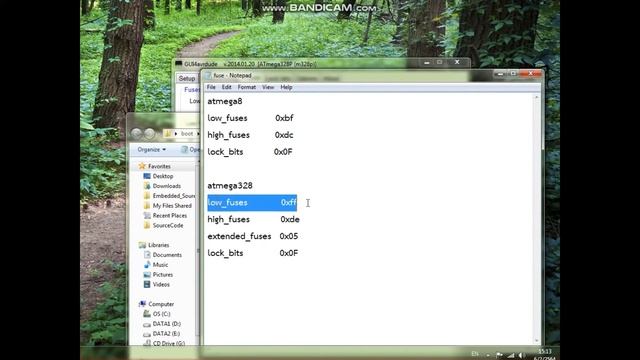Click the Computer icon in sidebar
The height and width of the screenshot is (360, 640).
coord(142,304)
